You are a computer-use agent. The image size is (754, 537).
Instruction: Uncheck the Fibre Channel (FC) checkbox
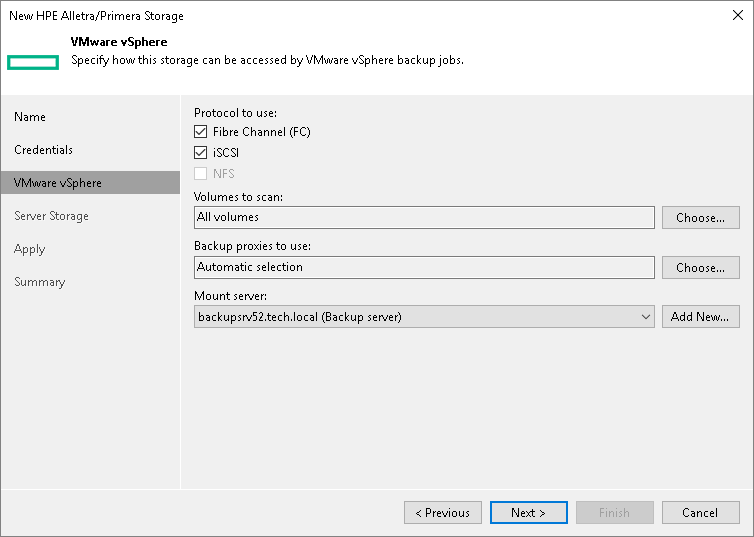[201, 132]
